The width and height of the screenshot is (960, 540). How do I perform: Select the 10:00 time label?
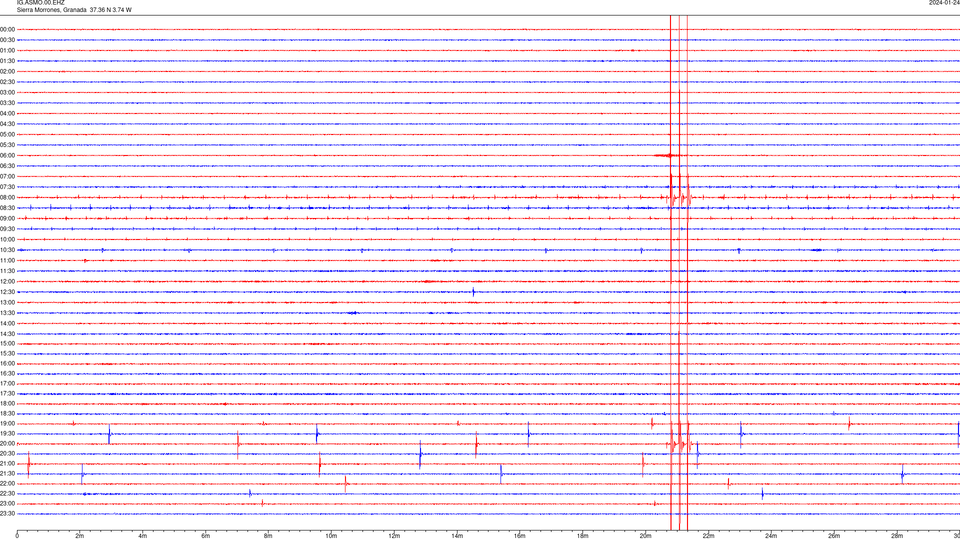coord(7,239)
